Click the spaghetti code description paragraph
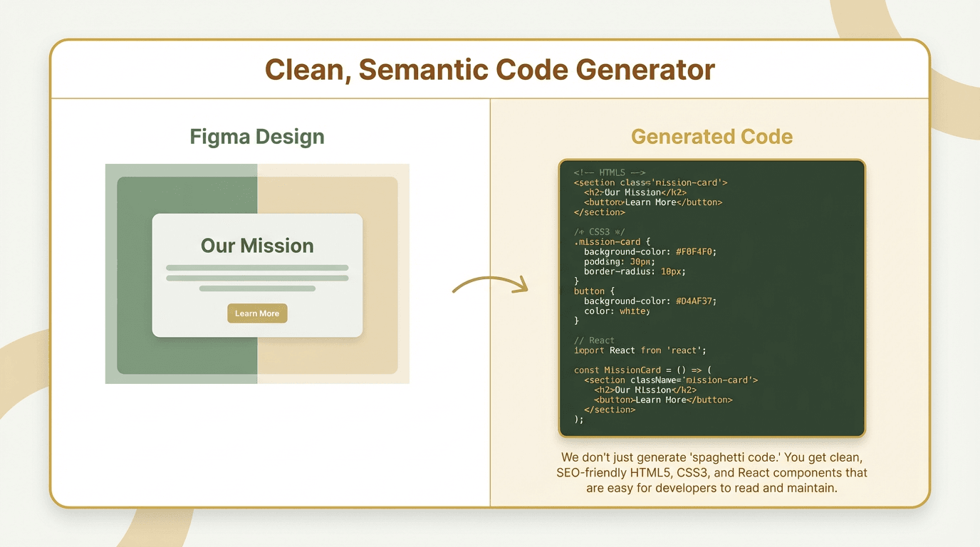This screenshot has width=980, height=547. click(x=711, y=472)
